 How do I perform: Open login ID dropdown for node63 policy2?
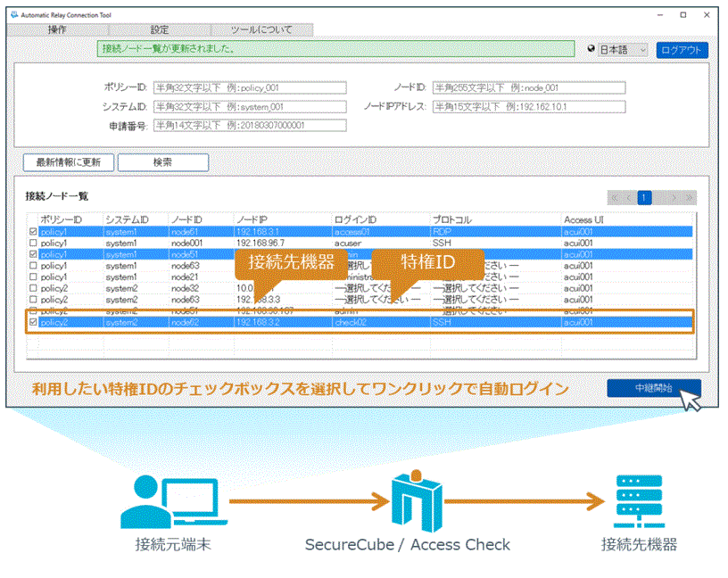[379, 301]
